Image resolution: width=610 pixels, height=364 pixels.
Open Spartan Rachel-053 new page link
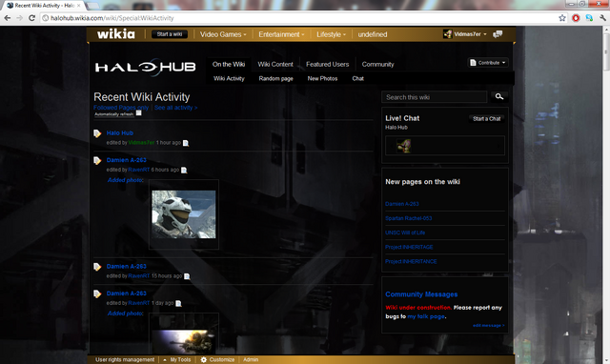tap(409, 218)
